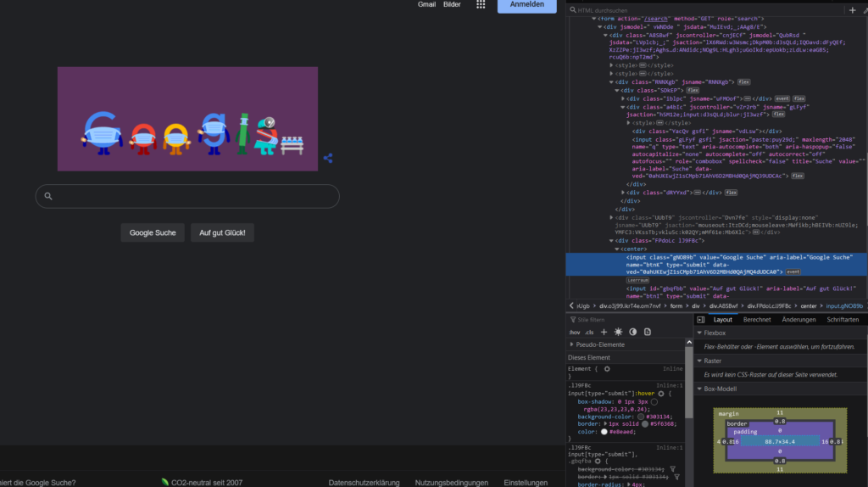Click the selector highlighter target after .gbqfba

click(x=598, y=461)
